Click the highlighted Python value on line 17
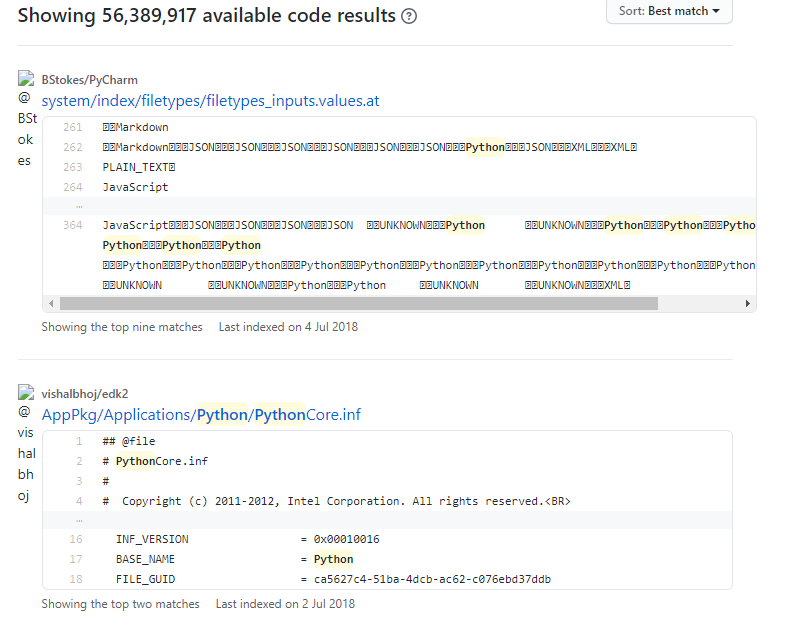The height and width of the screenshot is (628, 809). (x=334, y=559)
